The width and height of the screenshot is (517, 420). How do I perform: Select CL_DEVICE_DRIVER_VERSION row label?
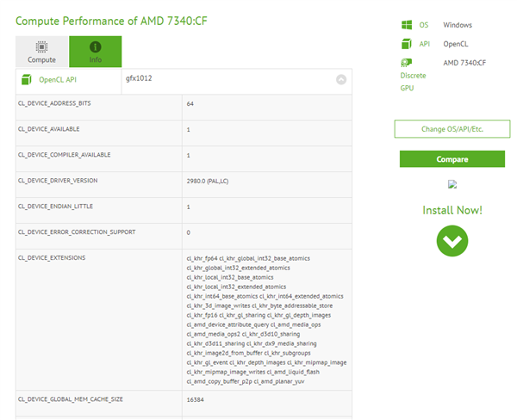pos(58,181)
